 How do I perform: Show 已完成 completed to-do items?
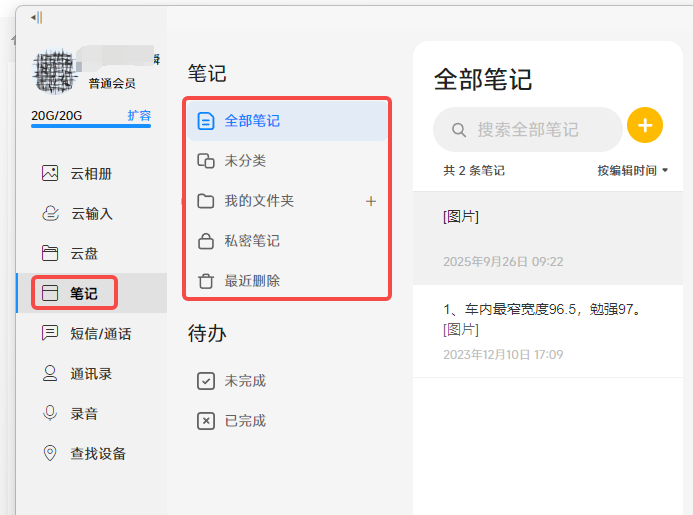[245, 421]
